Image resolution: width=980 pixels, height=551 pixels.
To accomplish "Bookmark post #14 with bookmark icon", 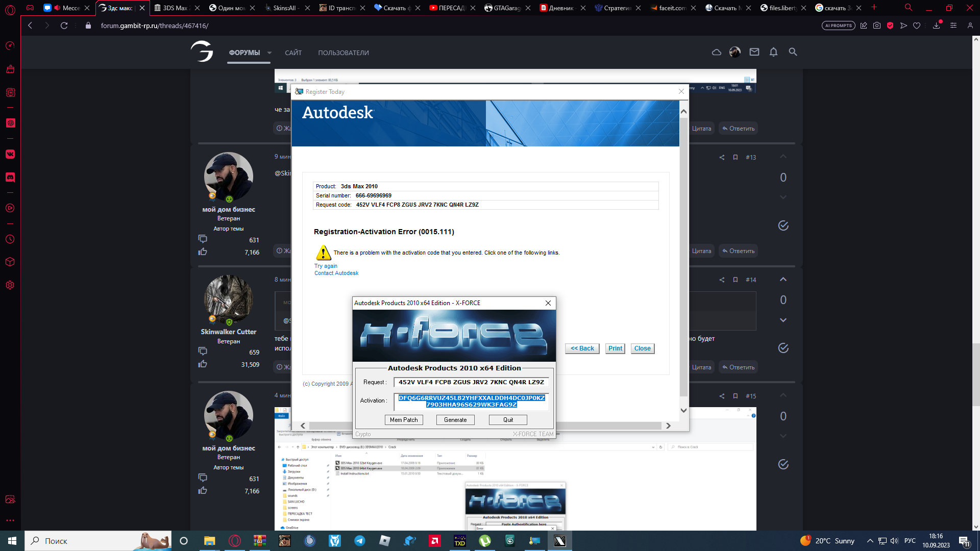I will (x=736, y=280).
